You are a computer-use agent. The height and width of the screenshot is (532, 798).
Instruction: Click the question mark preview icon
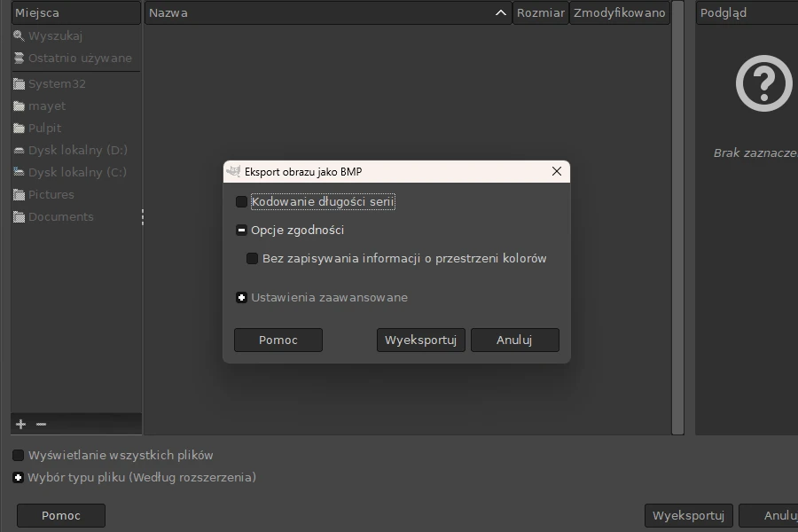pyautogui.click(x=764, y=83)
